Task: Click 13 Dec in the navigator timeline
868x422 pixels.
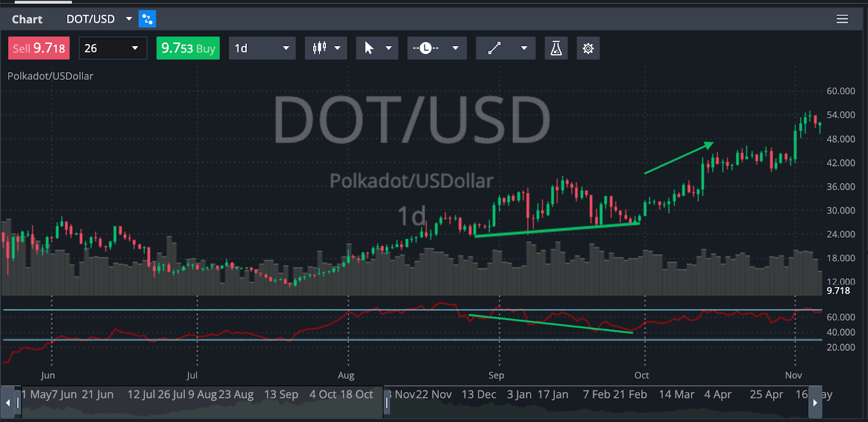Action: point(479,394)
